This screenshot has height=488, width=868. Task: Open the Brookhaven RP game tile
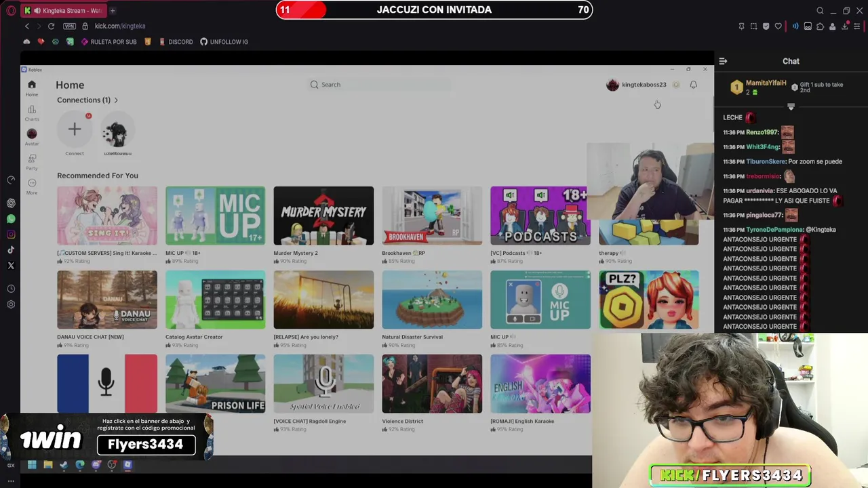(432, 216)
